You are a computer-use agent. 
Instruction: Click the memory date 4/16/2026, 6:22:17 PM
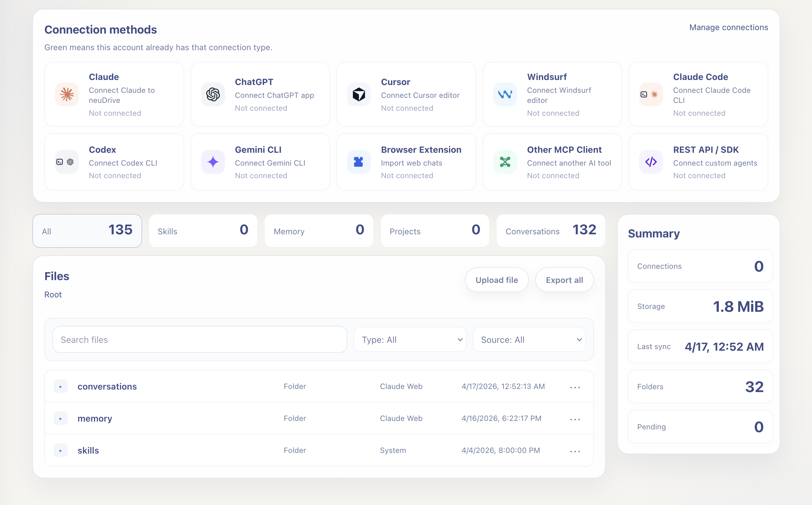pos(501,418)
